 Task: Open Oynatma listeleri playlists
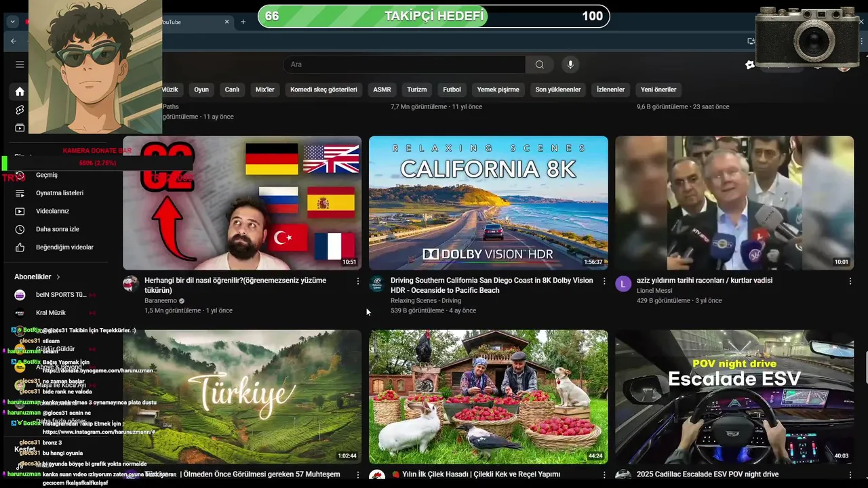tap(60, 193)
